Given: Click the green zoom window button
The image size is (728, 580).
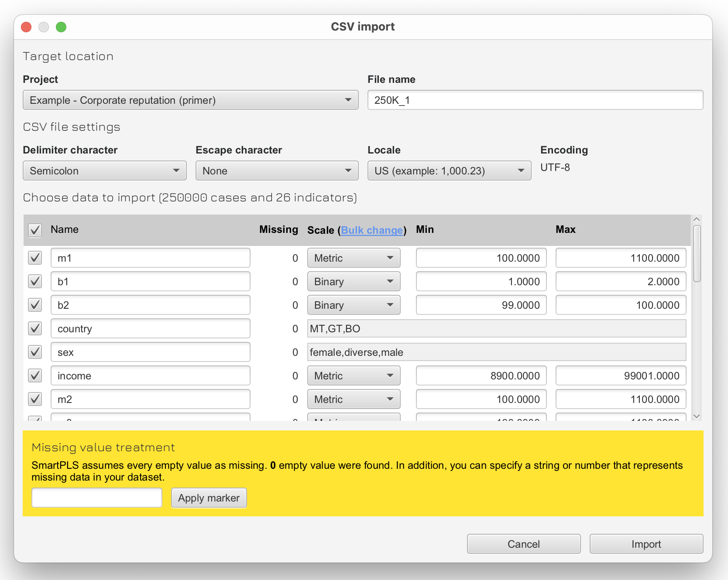Looking at the screenshot, I should (x=61, y=27).
